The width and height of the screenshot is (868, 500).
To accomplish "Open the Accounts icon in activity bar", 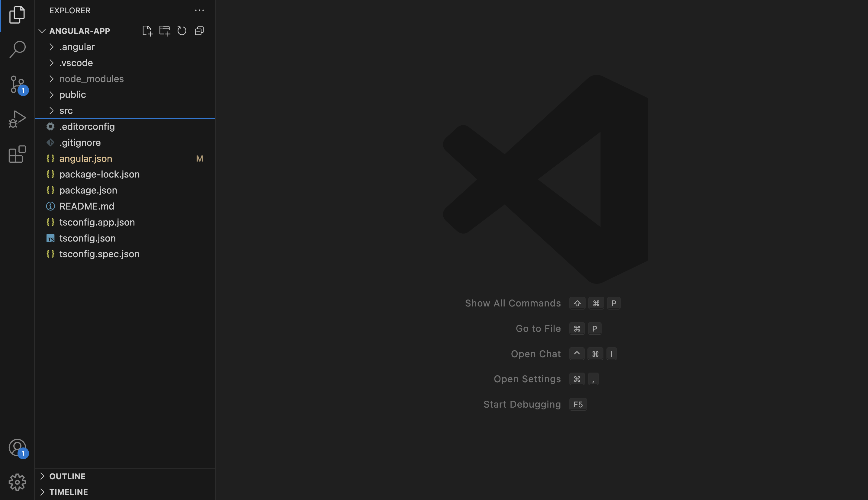I will (17, 447).
